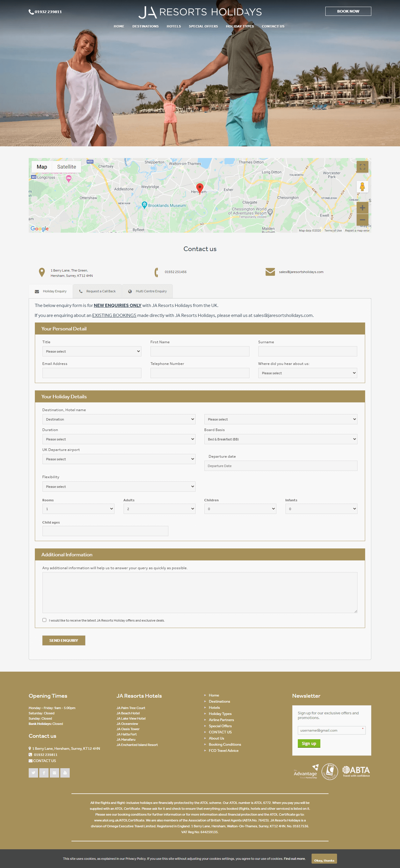
Task: Open the Adults dropdown
Action: click(159, 509)
